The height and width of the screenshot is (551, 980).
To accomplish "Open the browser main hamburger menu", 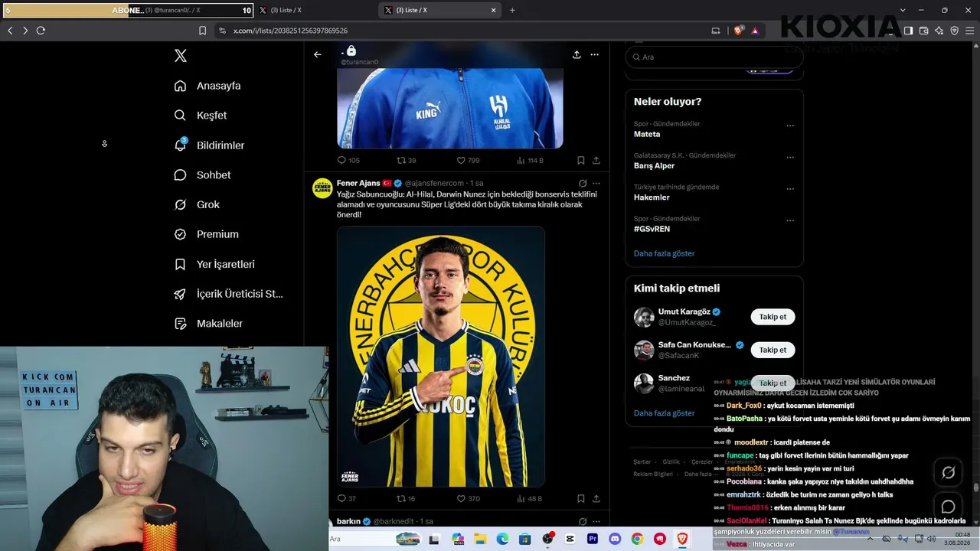I will pyautogui.click(x=970, y=31).
